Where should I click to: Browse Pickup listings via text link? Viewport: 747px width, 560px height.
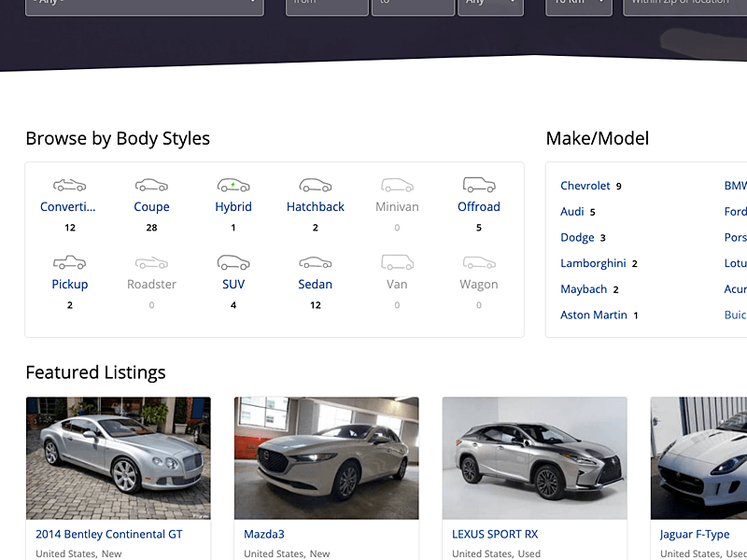tap(69, 285)
